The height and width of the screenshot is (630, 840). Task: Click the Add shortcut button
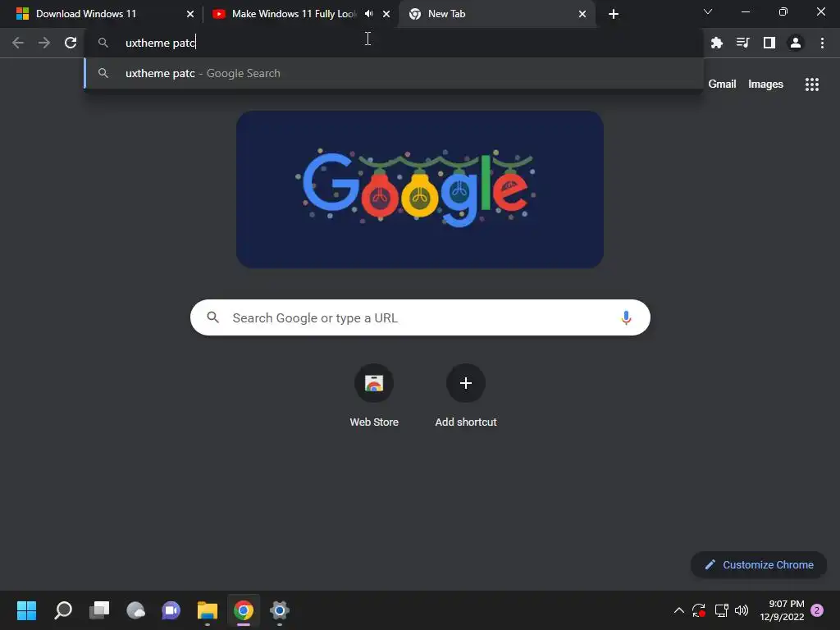click(466, 395)
